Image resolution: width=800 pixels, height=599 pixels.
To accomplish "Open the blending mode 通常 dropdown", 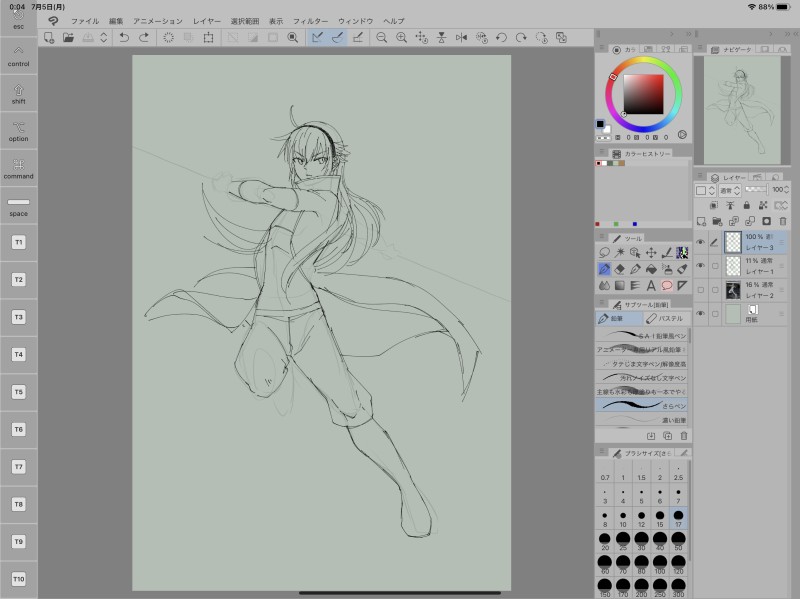I will (x=728, y=189).
